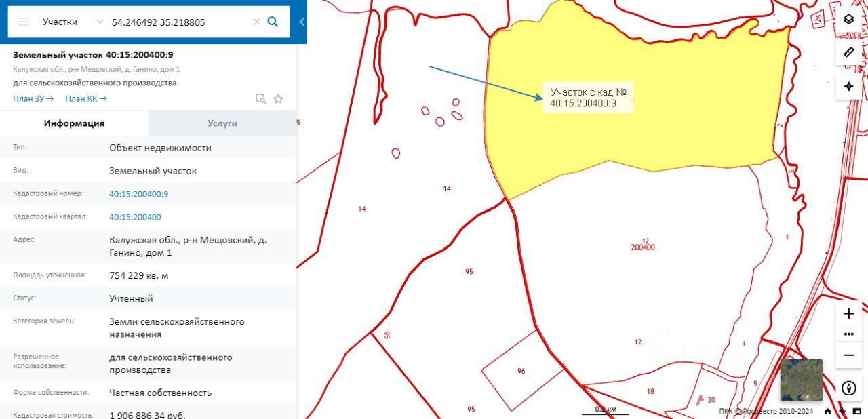Expand the three-dots zoom options

tap(848, 334)
